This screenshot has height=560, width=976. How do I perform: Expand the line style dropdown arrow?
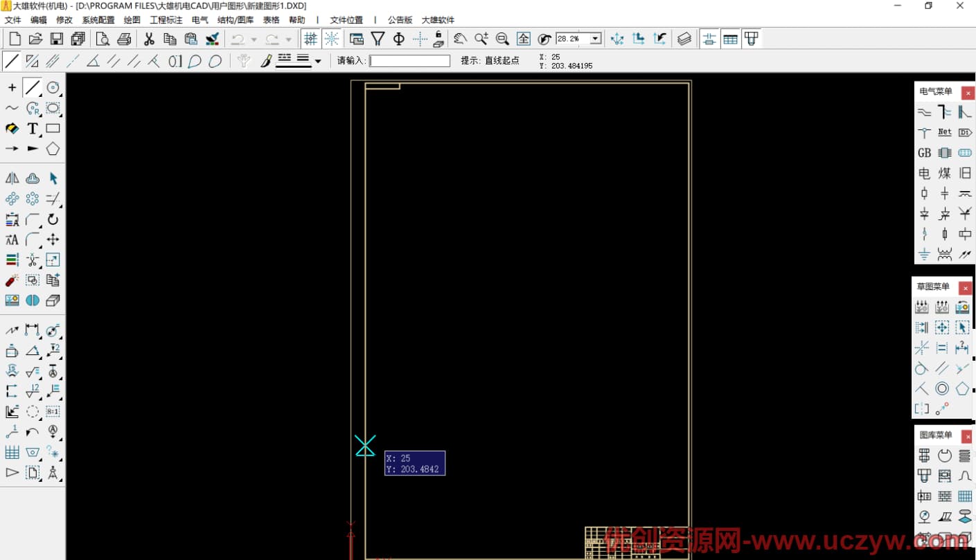click(318, 62)
